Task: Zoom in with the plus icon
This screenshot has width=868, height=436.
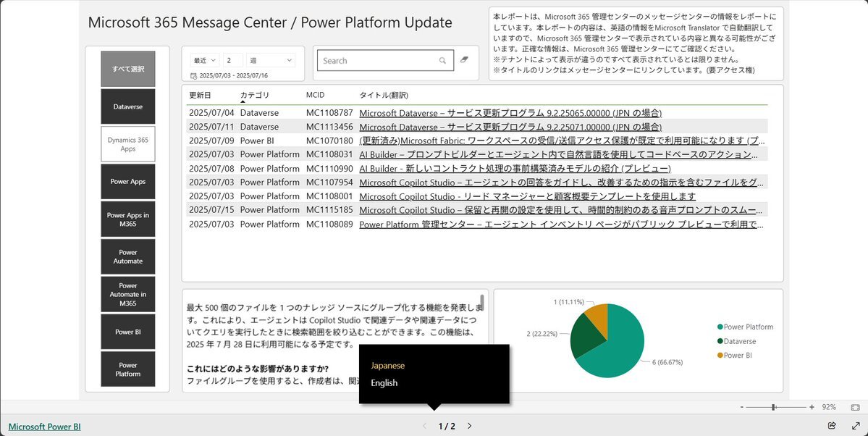Action: (812, 407)
